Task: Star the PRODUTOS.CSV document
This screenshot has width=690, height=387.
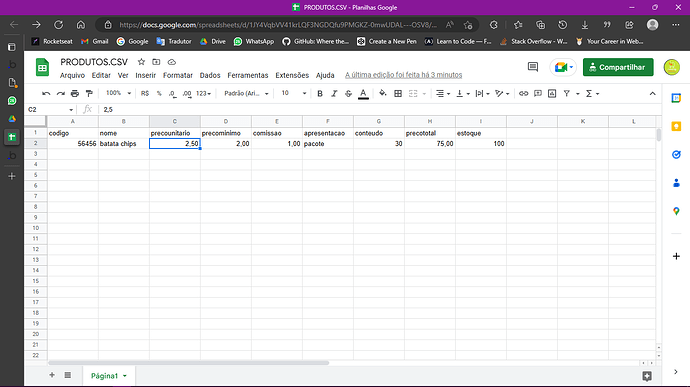Action: click(141, 62)
